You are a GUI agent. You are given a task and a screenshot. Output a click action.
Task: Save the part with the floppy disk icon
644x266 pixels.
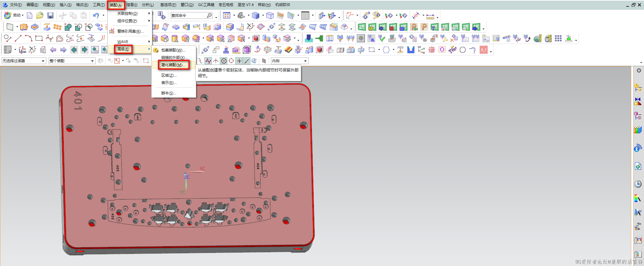[50, 15]
